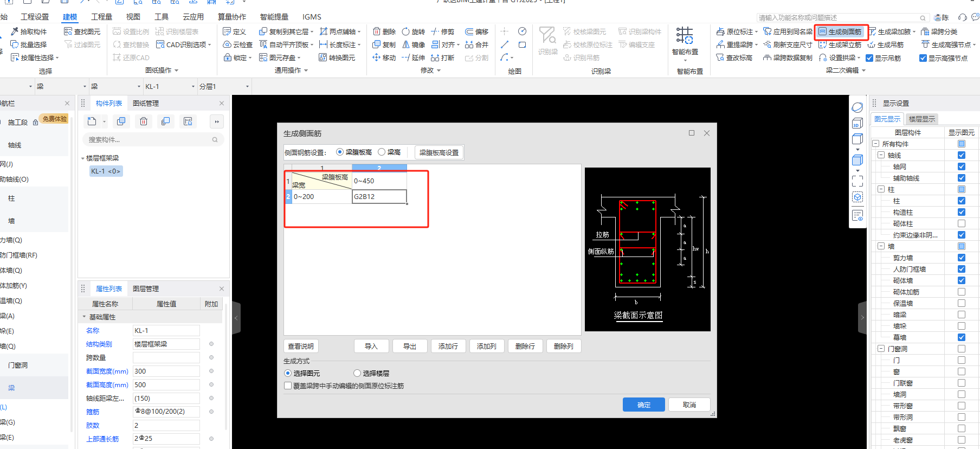Image resolution: width=980 pixels, height=449 pixels.
Task: Open the 分层1 layer dropdown
Action: (247, 86)
